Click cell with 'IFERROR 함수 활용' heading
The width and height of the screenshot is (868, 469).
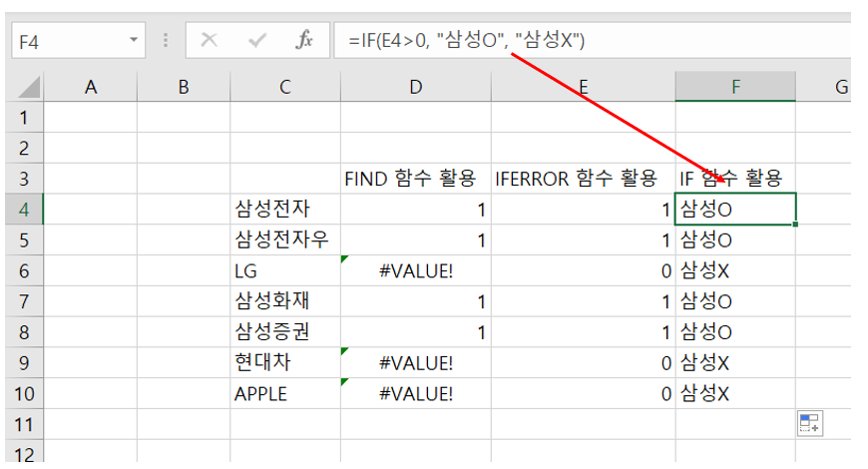coord(583,179)
